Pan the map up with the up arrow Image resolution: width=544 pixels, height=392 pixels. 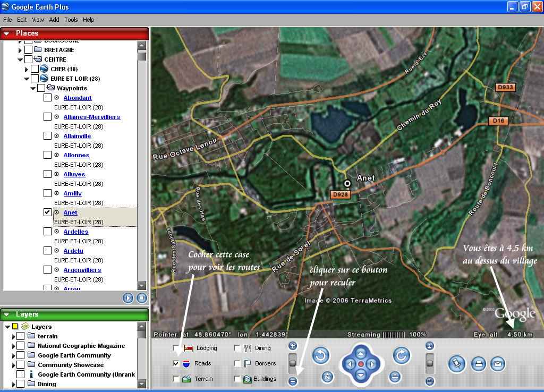point(361,354)
